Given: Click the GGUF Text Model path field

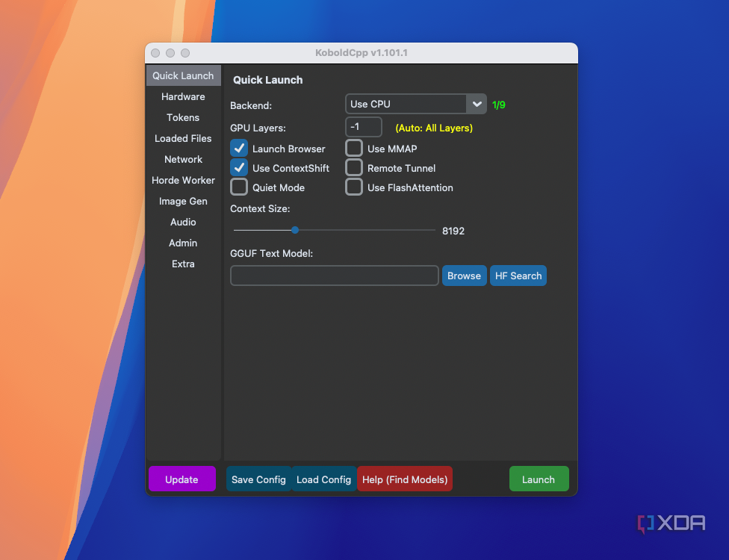Looking at the screenshot, I should [x=335, y=276].
